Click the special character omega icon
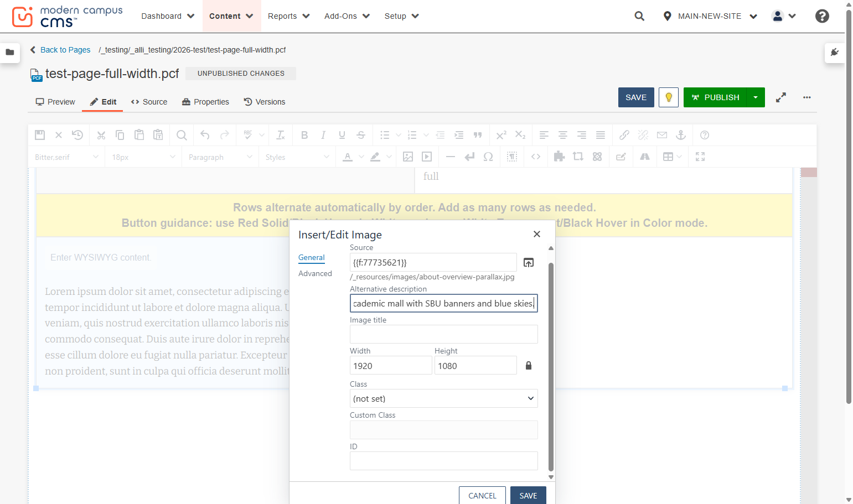This screenshot has width=853, height=504. point(488,157)
